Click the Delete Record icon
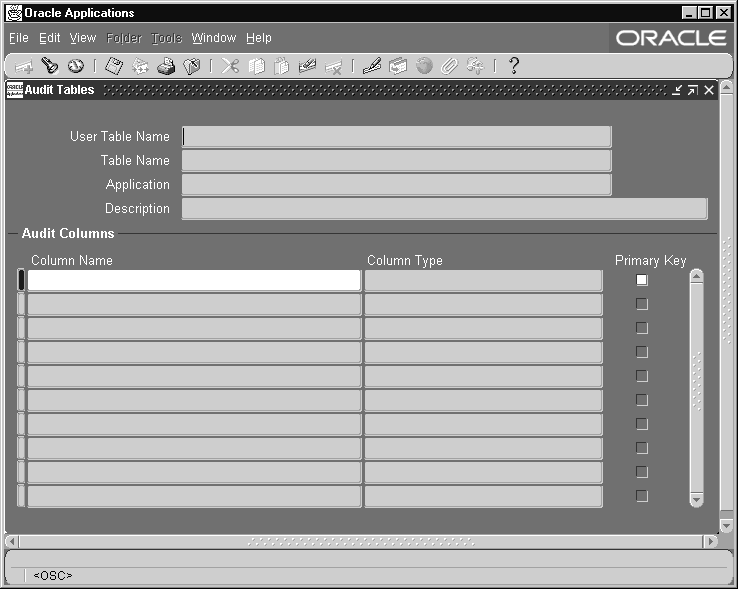This screenshot has width=738, height=589. click(334, 66)
